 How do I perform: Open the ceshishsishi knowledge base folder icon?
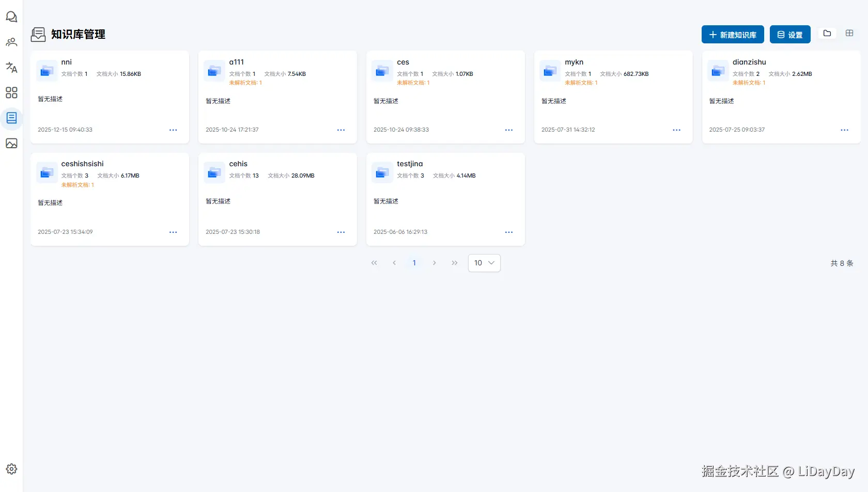[x=47, y=173]
